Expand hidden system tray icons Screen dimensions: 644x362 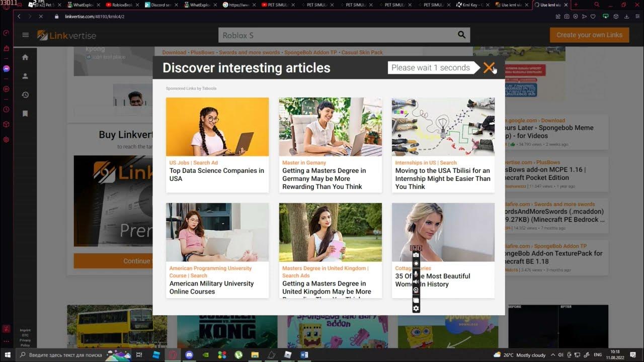tap(553, 355)
